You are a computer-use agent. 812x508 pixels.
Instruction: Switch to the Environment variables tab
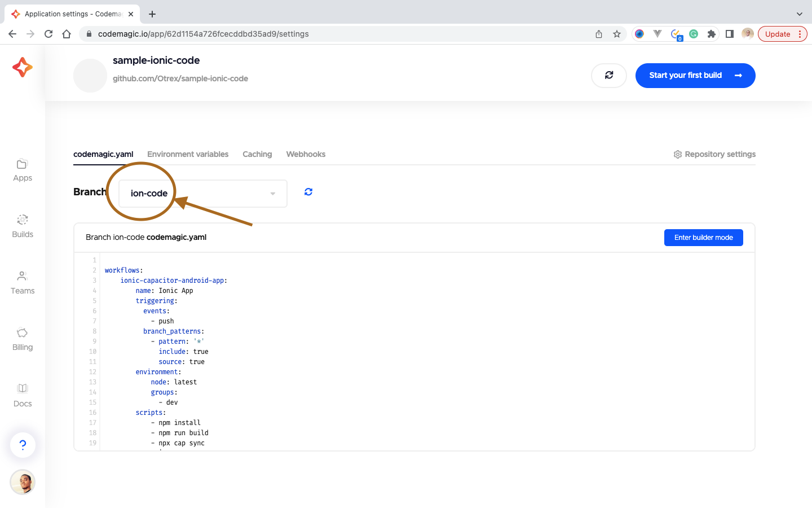coord(188,154)
